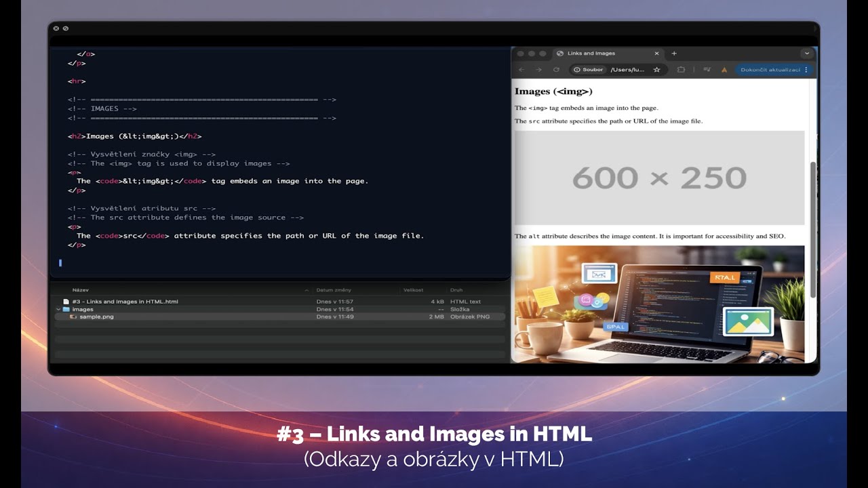
Task: Select the images folder name
Action: (83, 309)
